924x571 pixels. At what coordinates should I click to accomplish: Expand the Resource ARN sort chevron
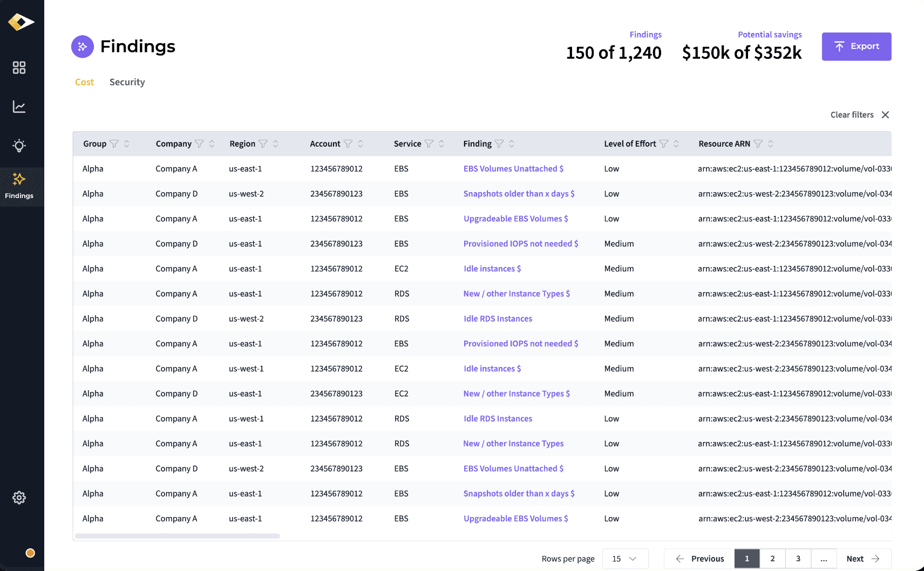click(771, 144)
